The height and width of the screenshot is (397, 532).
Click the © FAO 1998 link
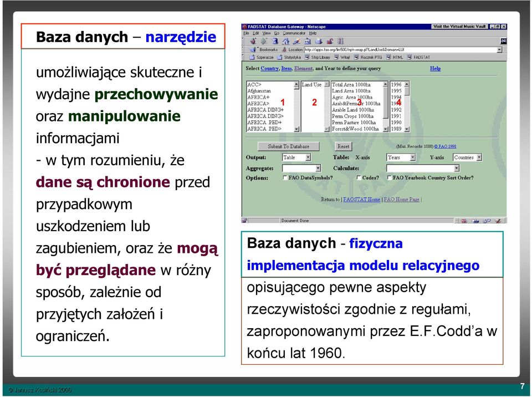tap(445, 146)
